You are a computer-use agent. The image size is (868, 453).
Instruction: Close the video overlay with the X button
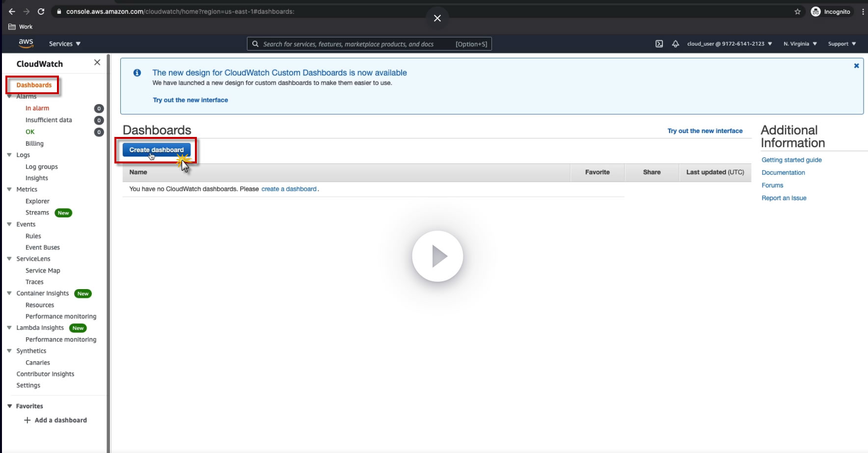point(437,18)
